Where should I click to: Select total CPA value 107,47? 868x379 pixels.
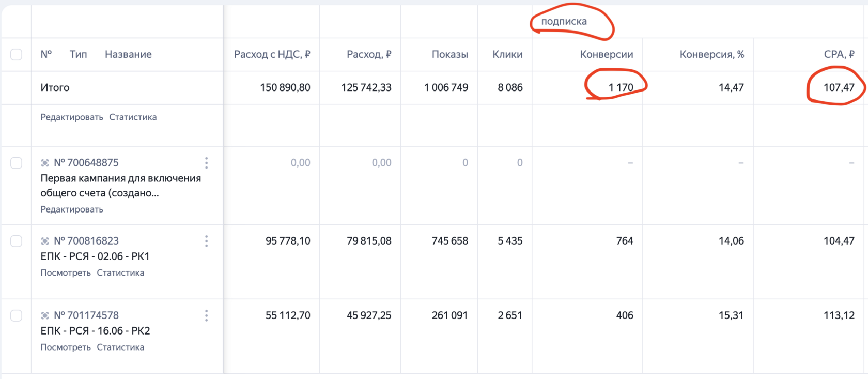click(x=839, y=87)
